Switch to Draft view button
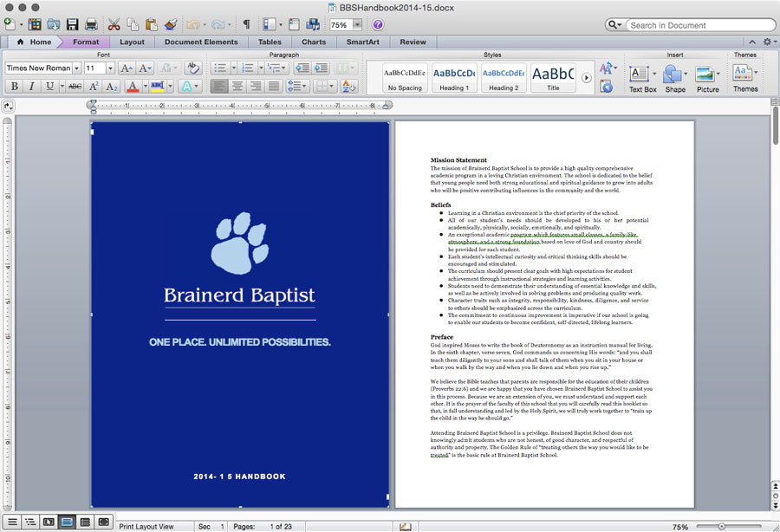 pos(12,522)
